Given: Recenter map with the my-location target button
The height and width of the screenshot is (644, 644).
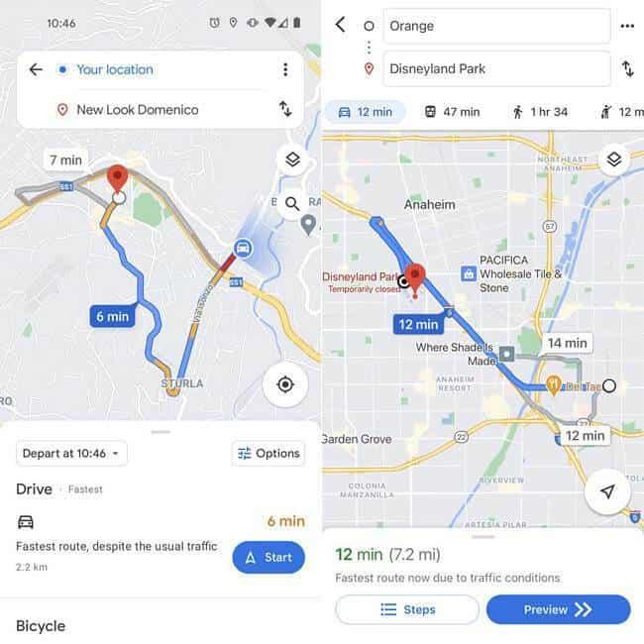Looking at the screenshot, I should coord(285,384).
